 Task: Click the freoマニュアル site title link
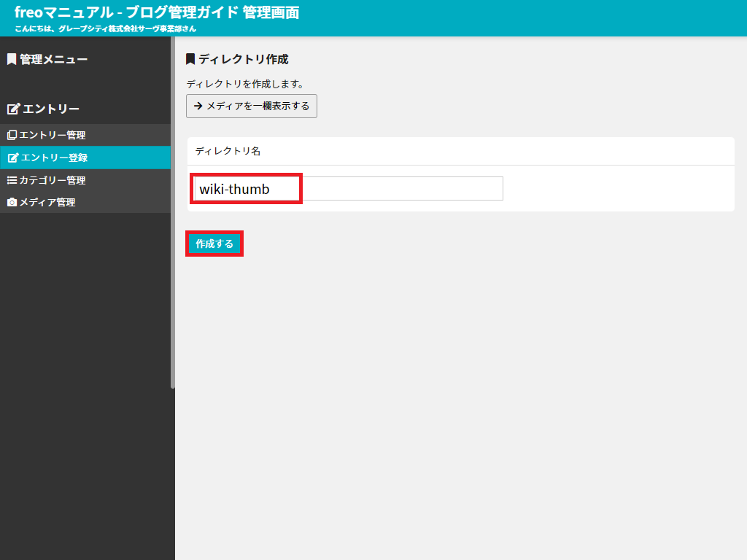click(x=157, y=12)
